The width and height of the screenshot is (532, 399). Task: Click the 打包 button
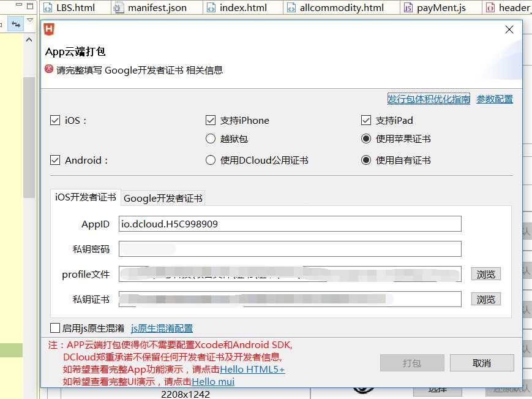(x=412, y=363)
